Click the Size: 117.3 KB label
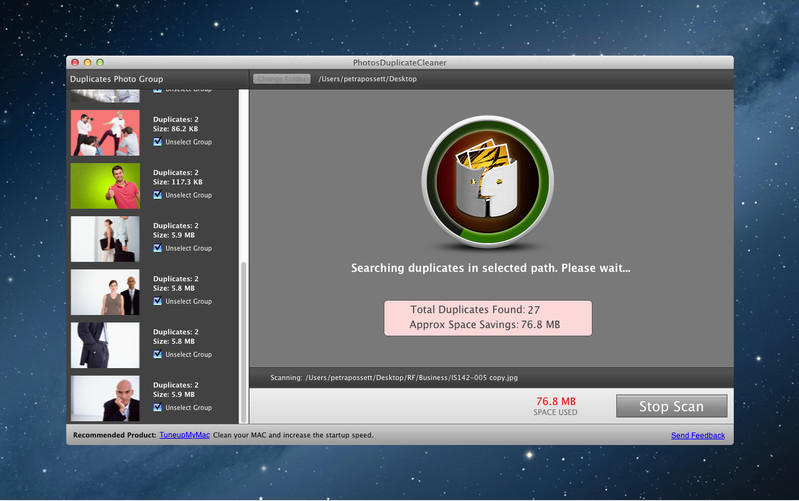The height and width of the screenshot is (501, 799). pyautogui.click(x=177, y=181)
